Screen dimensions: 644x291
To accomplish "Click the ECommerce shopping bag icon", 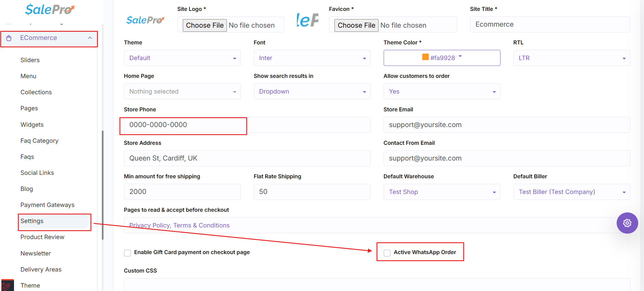I will coord(9,38).
